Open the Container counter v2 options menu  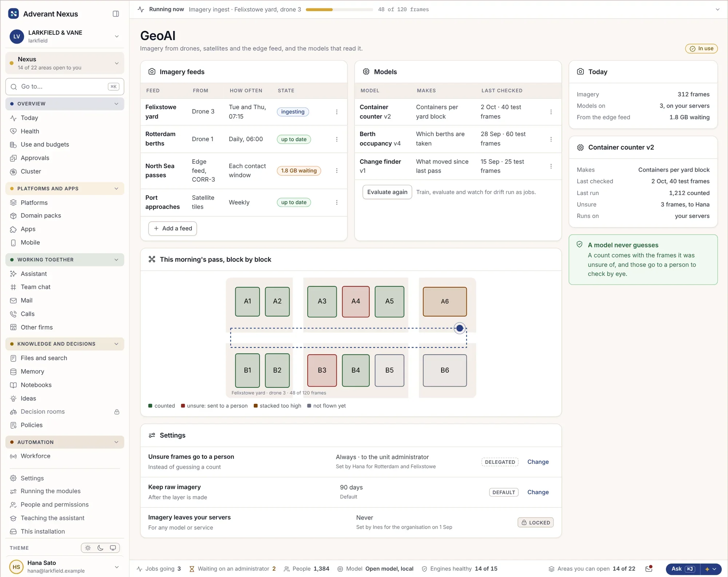click(551, 112)
